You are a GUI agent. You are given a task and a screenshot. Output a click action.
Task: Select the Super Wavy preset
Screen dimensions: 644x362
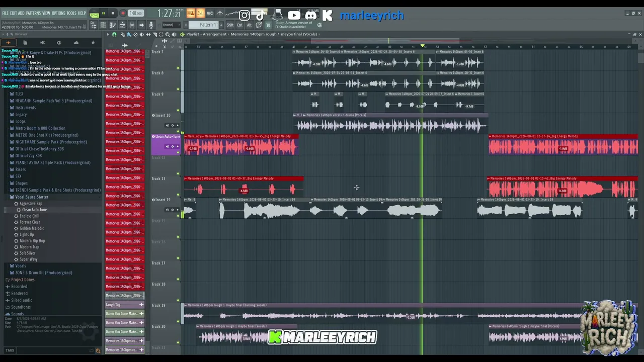(28, 259)
